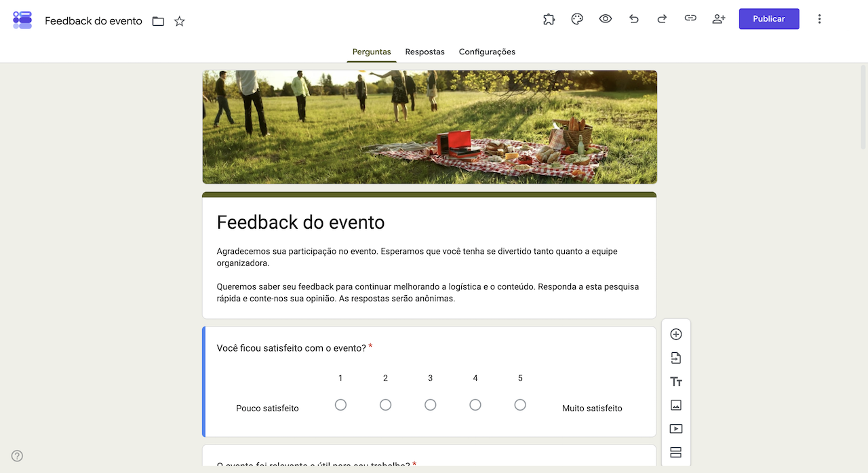Open the Google Forms home logo
868x473 pixels.
pos(22,20)
